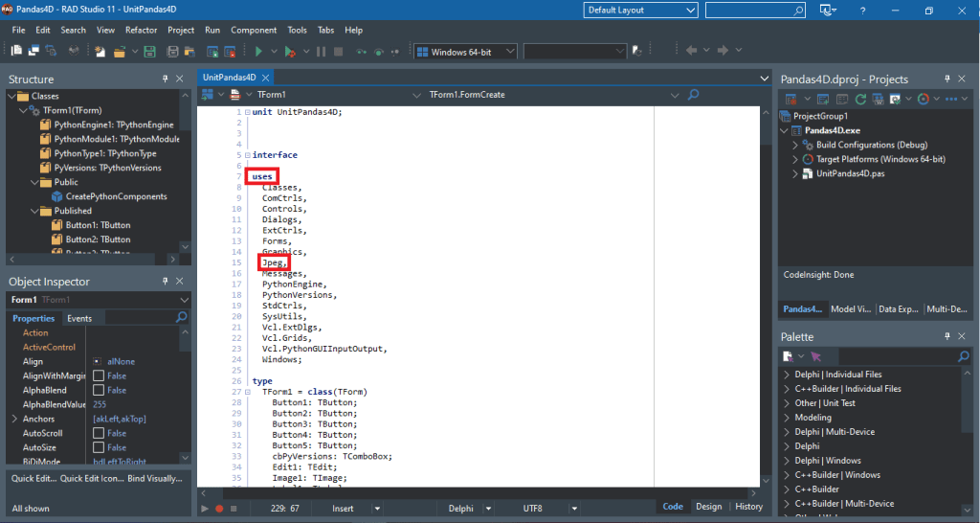This screenshot has width=980, height=523.
Task: Switch to the Model View tab
Action: coord(851,309)
